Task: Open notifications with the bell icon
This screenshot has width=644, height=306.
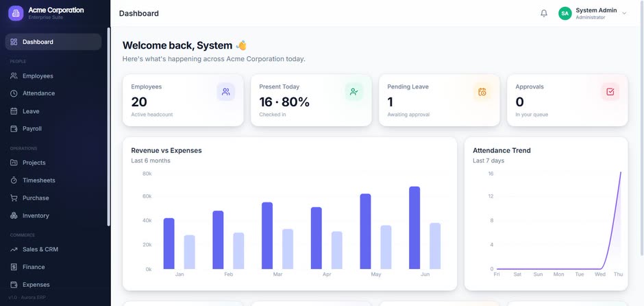Action: point(544,13)
